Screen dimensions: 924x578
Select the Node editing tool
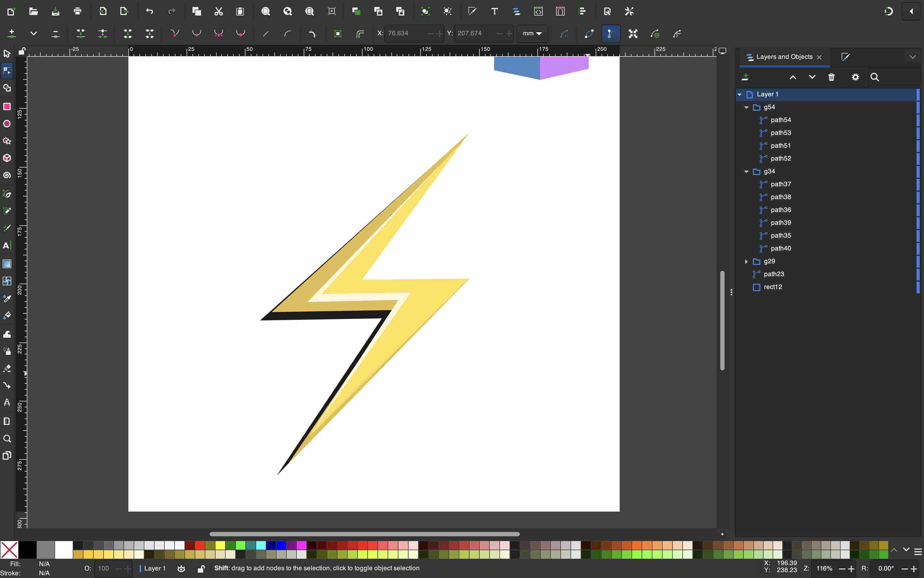pyautogui.click(x=7, y=71)
